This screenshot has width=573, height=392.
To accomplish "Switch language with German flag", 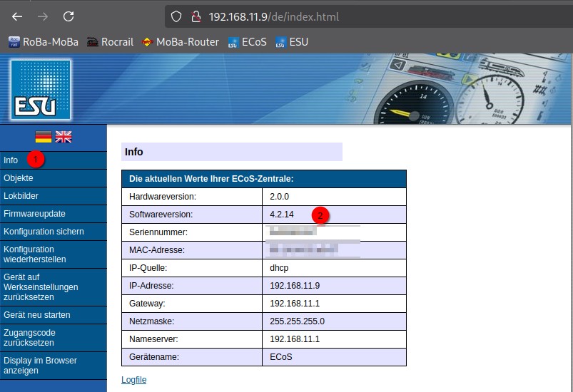I will pyautogui.click(x=44, y=137).
